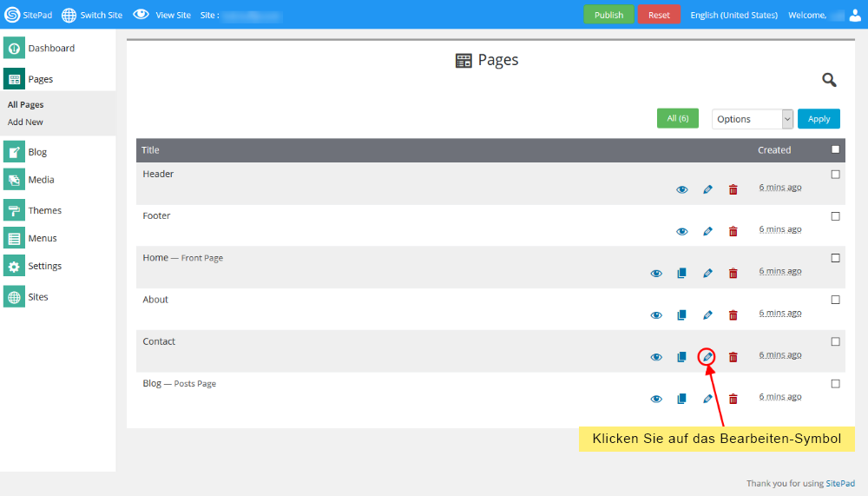Preview the About page with eye icon

point(656,314)
